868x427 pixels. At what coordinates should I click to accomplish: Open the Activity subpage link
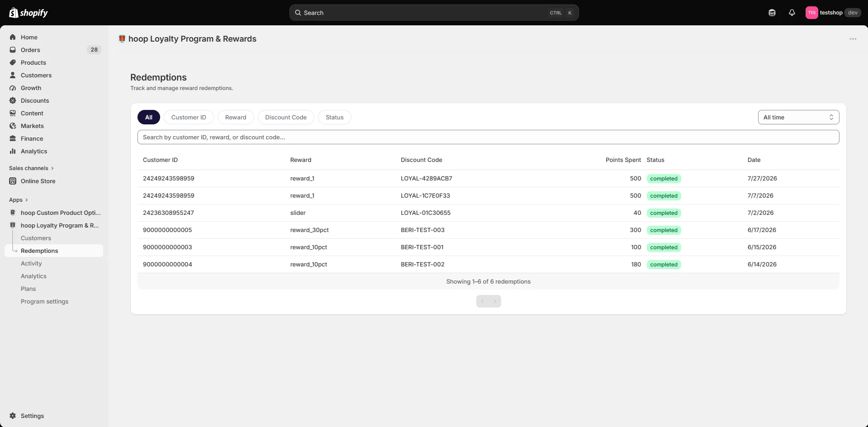31,263
